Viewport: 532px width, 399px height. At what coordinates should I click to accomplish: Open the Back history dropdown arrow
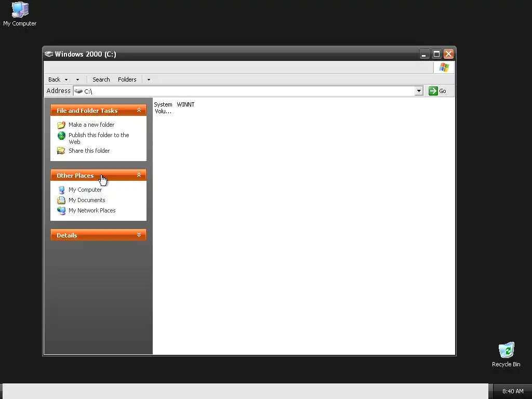click(66, 79)
